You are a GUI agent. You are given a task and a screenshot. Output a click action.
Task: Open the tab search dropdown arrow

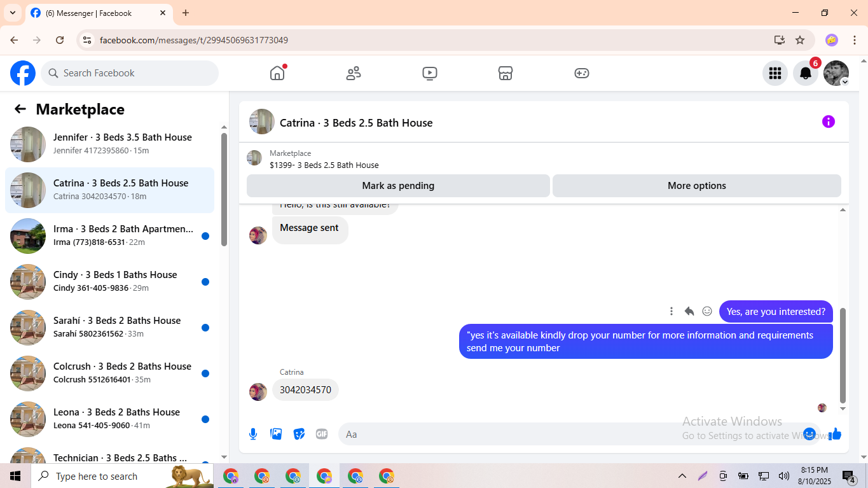[12, 13]
